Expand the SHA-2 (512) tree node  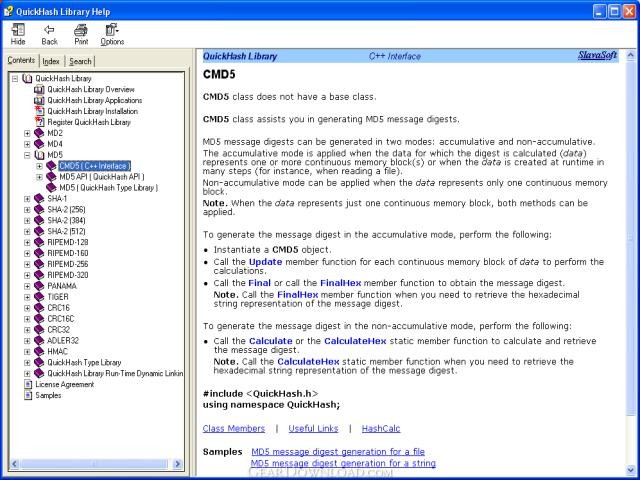[x=27, y=231]
